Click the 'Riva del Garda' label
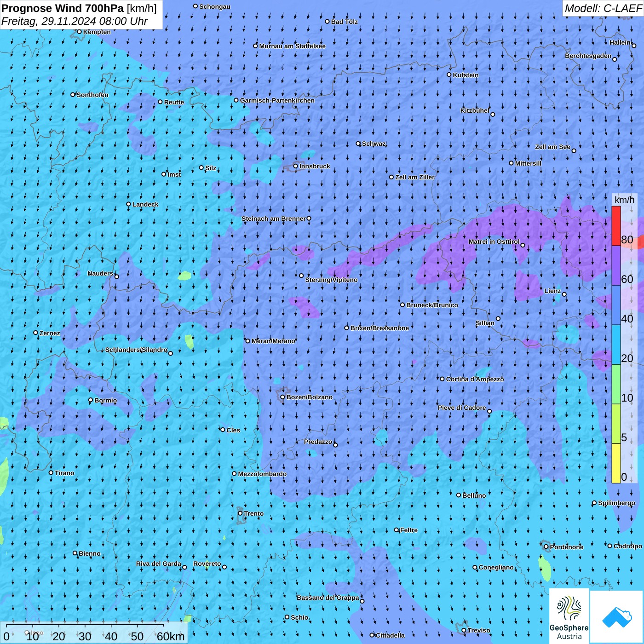 tap(159, 563)
